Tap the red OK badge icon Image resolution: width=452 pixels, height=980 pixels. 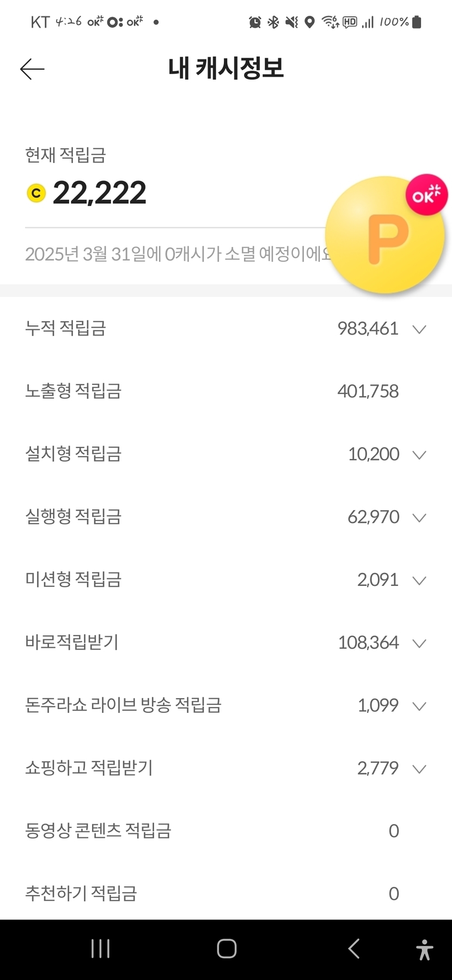tap(426, 195)
